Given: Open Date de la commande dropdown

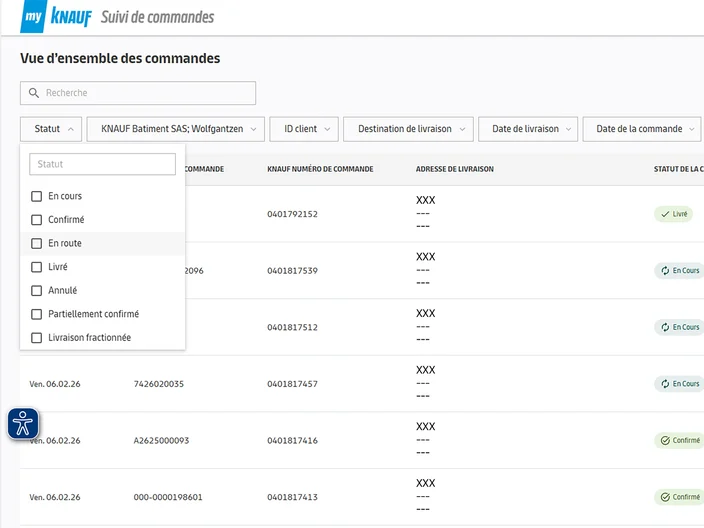Looking at the screenshot, I should pos(642,129).
